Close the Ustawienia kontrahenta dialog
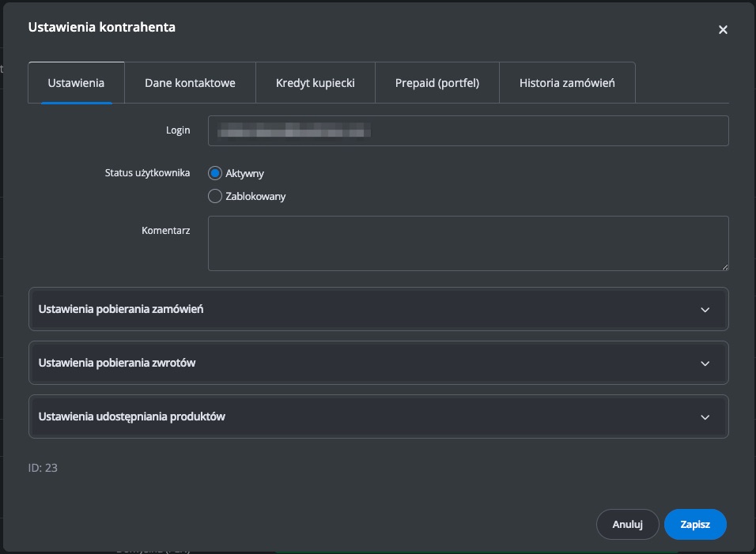756x554 pixels. tap(722, 30)
